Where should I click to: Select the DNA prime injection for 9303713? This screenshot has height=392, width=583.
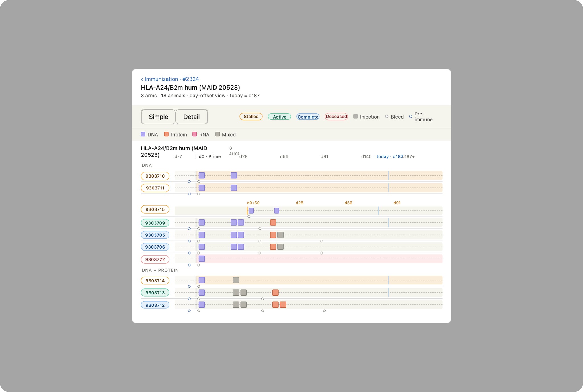tap(202, 292)
